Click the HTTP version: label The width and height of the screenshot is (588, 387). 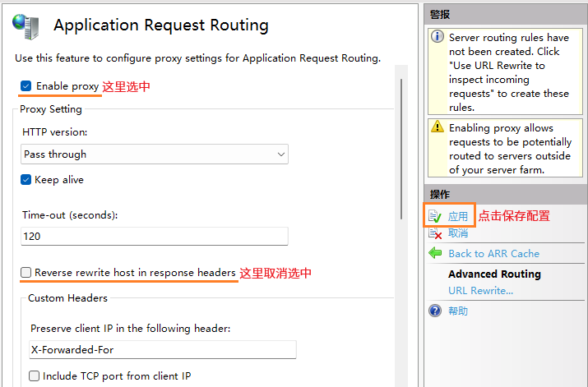click(x=55, y=131)
